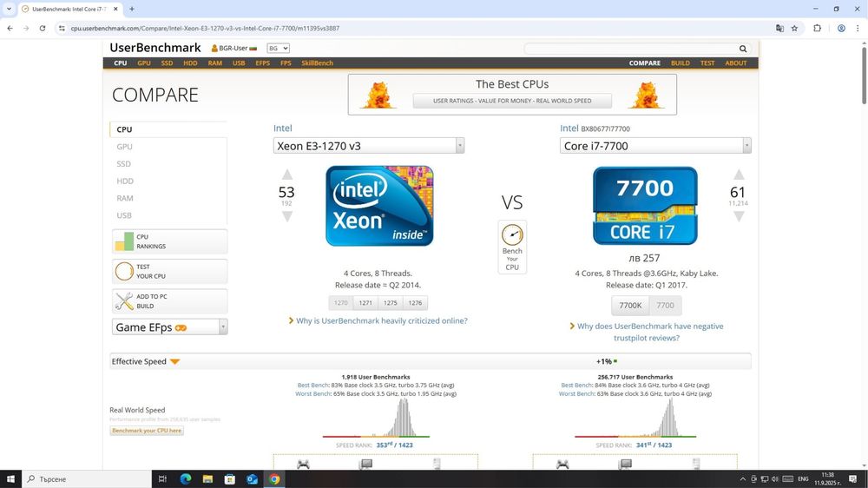Open the RAM menu in nav bar
This screenshot has width=868, height=488.
[x=214, y=63]
